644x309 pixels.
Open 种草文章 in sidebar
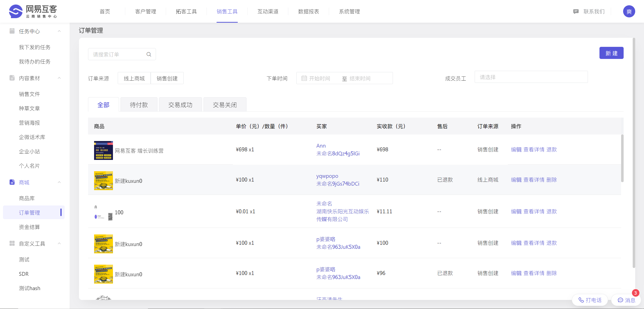[29, 108]
